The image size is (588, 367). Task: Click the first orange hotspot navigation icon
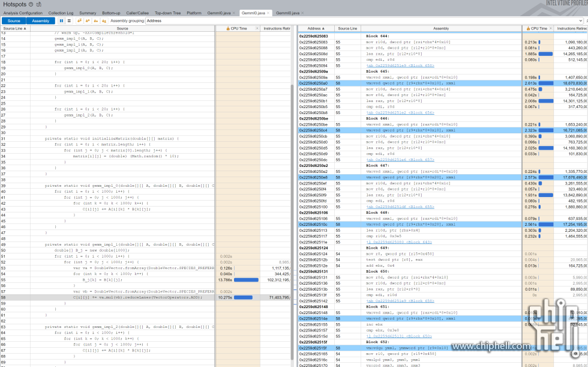tap(79, 20)
